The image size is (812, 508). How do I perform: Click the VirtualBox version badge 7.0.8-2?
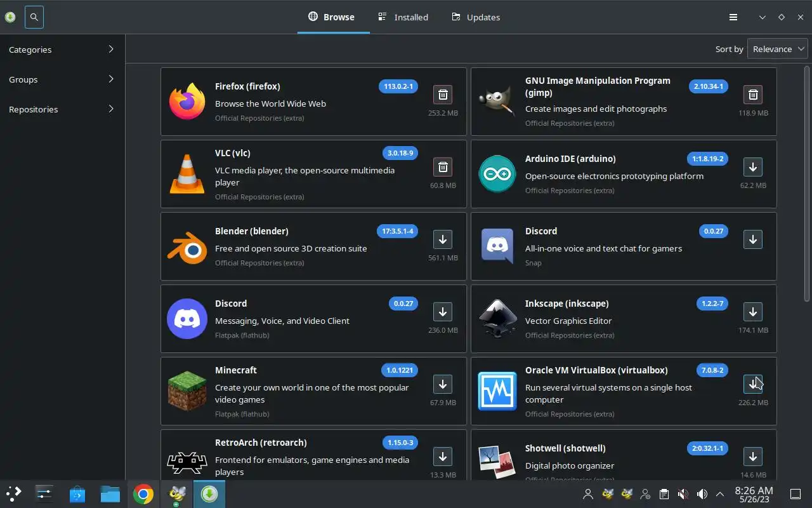coord(712,370)
